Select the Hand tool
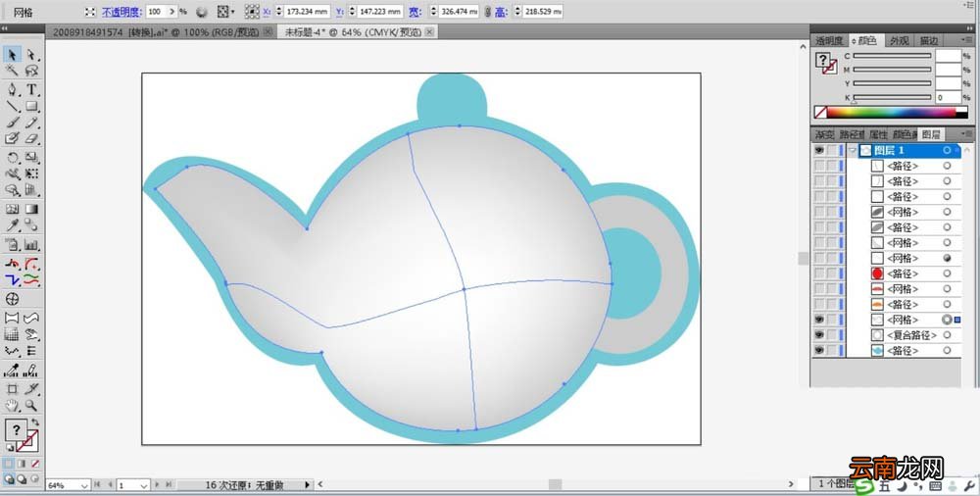980x496 pixels. 12,406
